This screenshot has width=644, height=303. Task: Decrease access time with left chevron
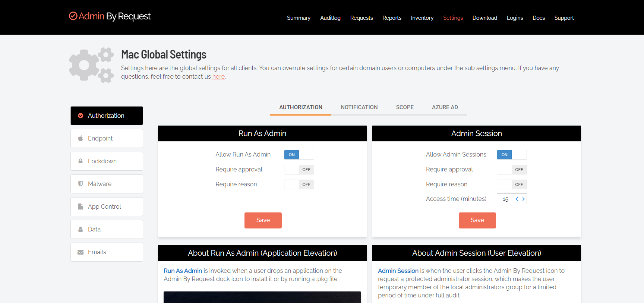pyautogui.click(x=517, y=199)
